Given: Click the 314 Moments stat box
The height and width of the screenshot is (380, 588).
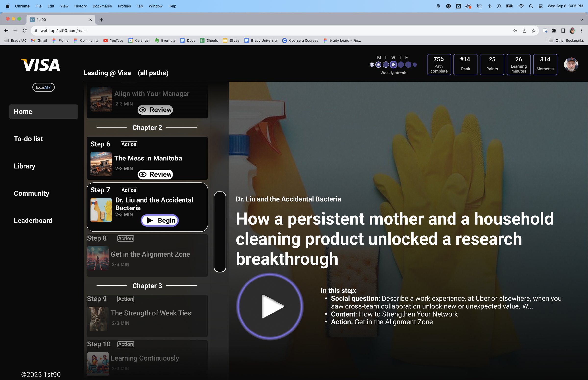Looking at the screenshot, I should [x=545, y=65].
